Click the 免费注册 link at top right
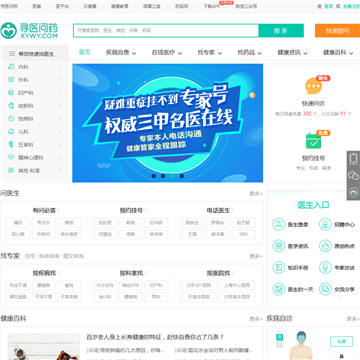This screenshot has height=360, width=360. pyautogui.click(x=351, y=6)
